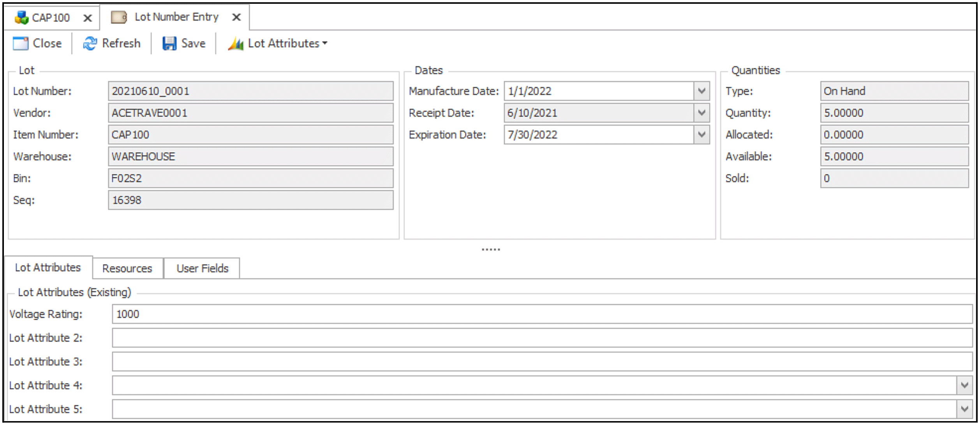Click the CAP100 tab cubes icon
The height and width of the screenshot is (425, 980).
pyautogui.click(x=21, y=18)
